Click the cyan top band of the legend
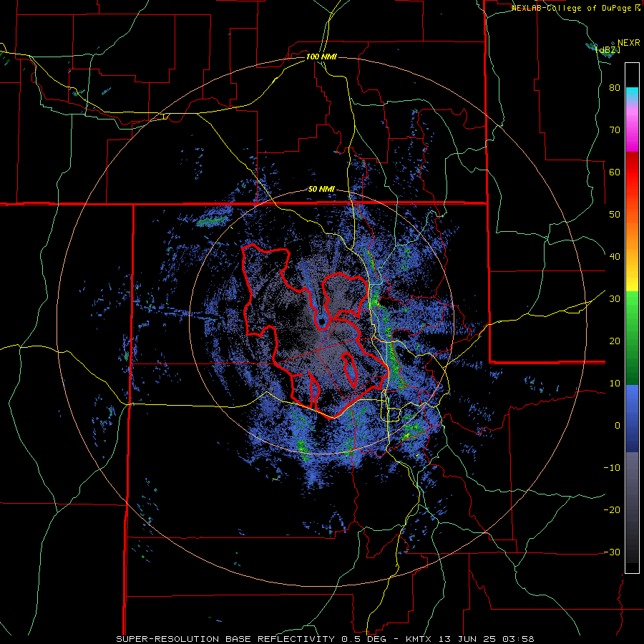The image size is (644, 644). tap(632, 92)
